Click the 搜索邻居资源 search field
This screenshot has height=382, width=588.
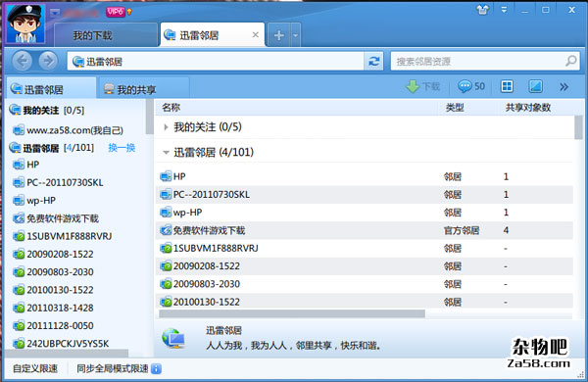point(477,61)
